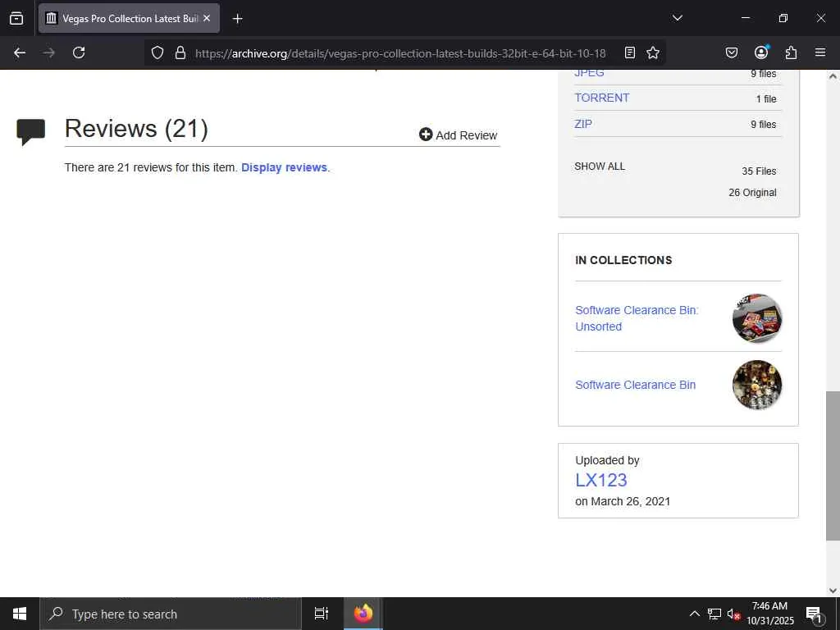
Task: Click the page vertical scrollbar thumb
Action: click(833, 466)
